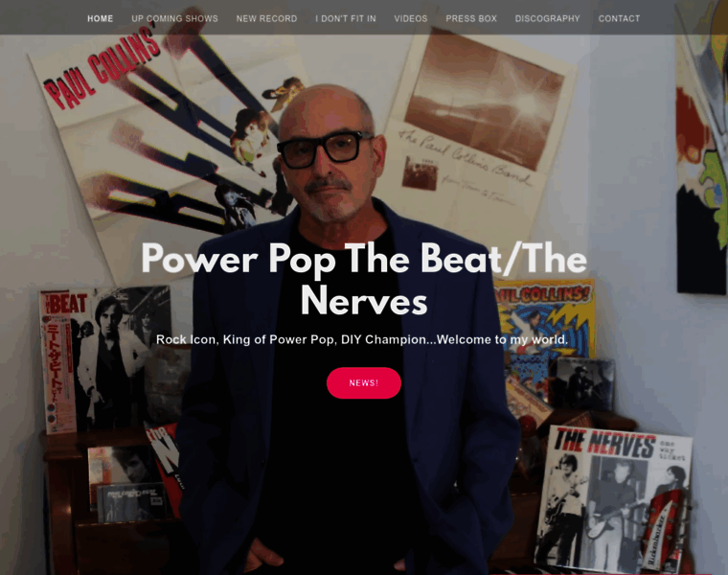The image size is (728, 575).
Task: Click the red Rickenbacker guitar miniature
Action: tap(664, 530)
